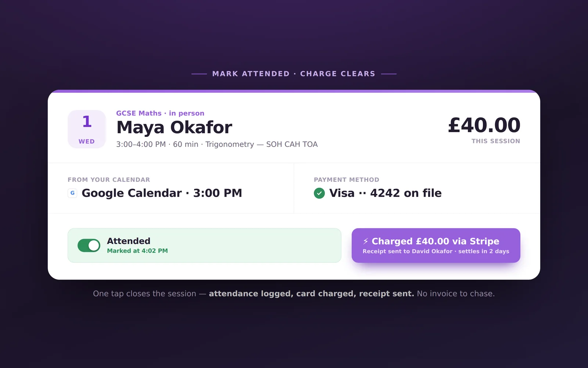Click the green verified checkmark icon
The image size is (588, 368).
pyautogui.click(x=319, y=193)
